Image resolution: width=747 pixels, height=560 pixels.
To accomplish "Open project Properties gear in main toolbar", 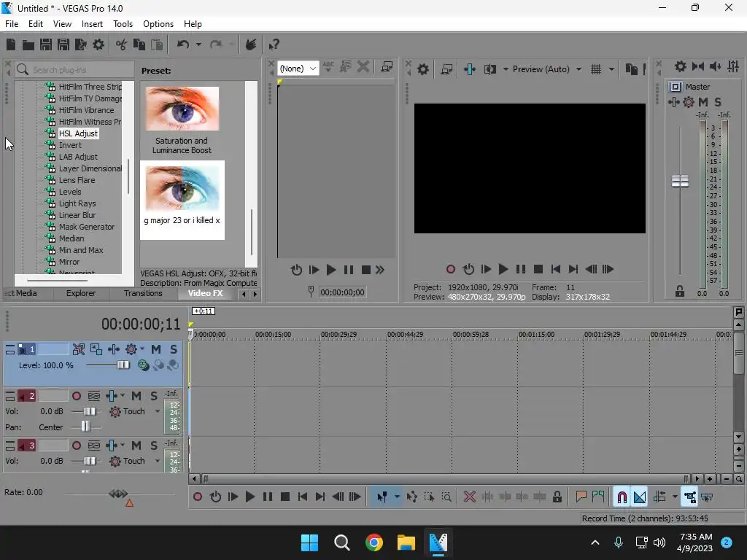I will tap(98, 44).
